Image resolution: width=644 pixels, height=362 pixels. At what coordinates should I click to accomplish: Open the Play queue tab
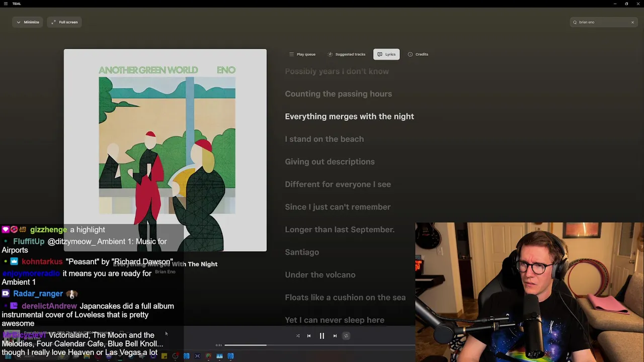point(302,54)
